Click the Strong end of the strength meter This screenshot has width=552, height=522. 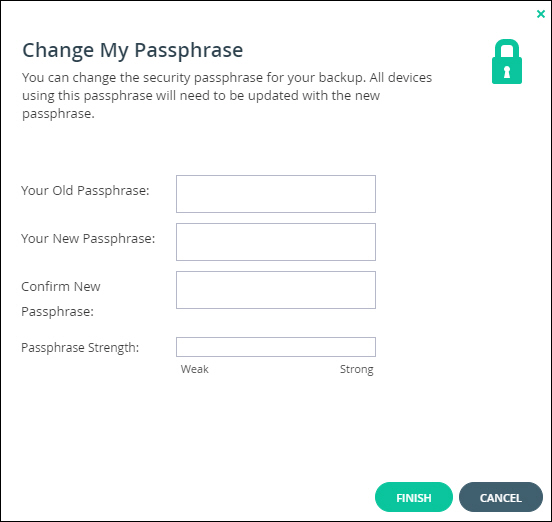click(356, 370)
